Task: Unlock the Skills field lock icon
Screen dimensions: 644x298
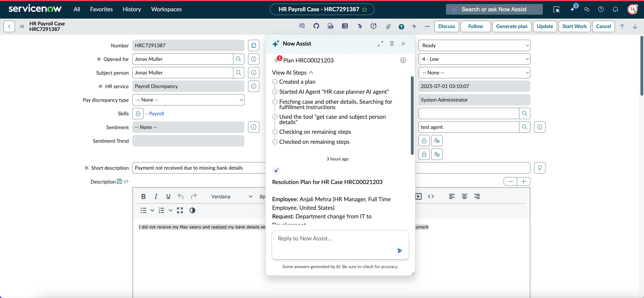Action: 138,114
